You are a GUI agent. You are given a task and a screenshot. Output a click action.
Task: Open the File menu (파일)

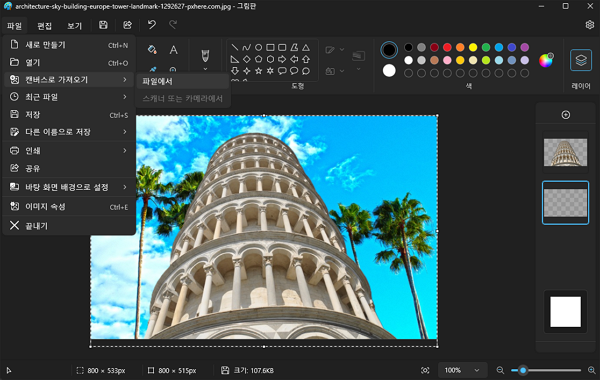click(x=14, y=26)
